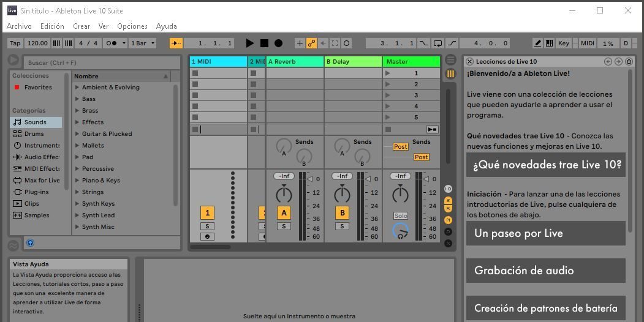Expand the Synth Lead folder

click(x=77, y=215)
